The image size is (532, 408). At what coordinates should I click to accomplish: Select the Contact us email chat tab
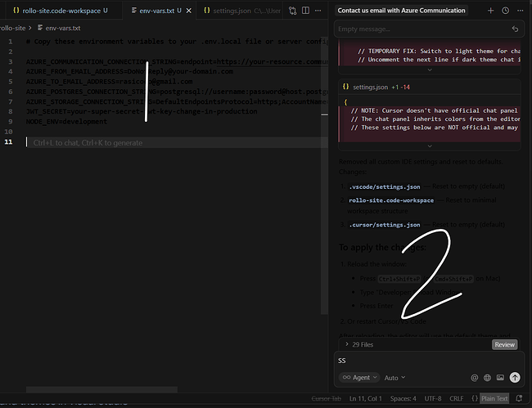[x=401, y=11]
